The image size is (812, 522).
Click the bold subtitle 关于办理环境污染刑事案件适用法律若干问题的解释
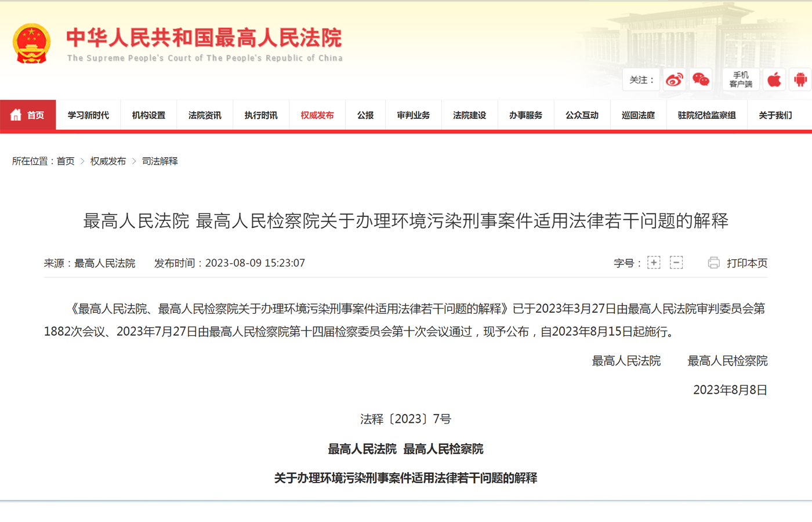click(x=405, y=478)
